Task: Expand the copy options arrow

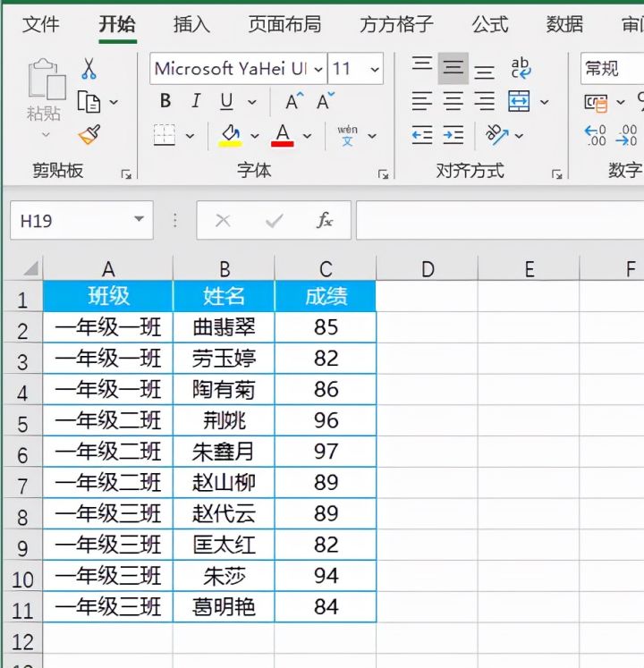Action: [114, 102]
